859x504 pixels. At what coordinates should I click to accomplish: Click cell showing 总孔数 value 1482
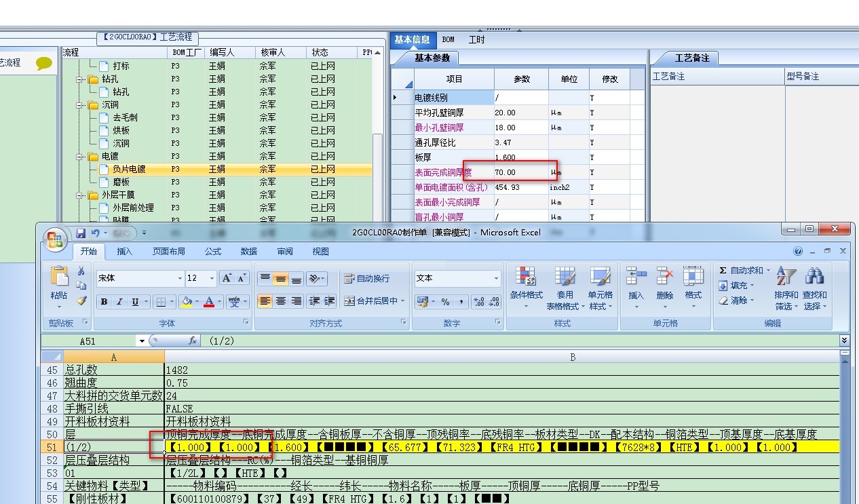pos(502,370)
